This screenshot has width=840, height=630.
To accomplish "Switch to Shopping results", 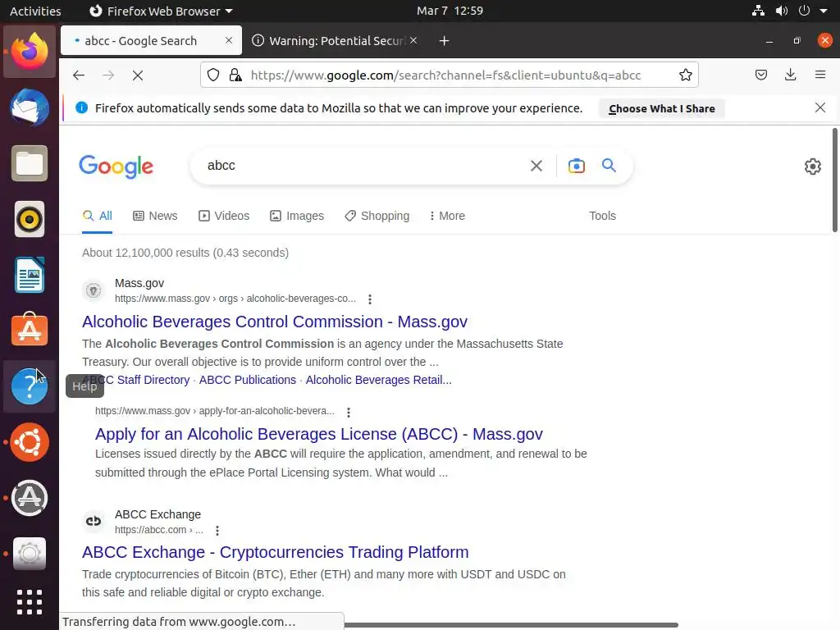I will [x=377, y=216].
